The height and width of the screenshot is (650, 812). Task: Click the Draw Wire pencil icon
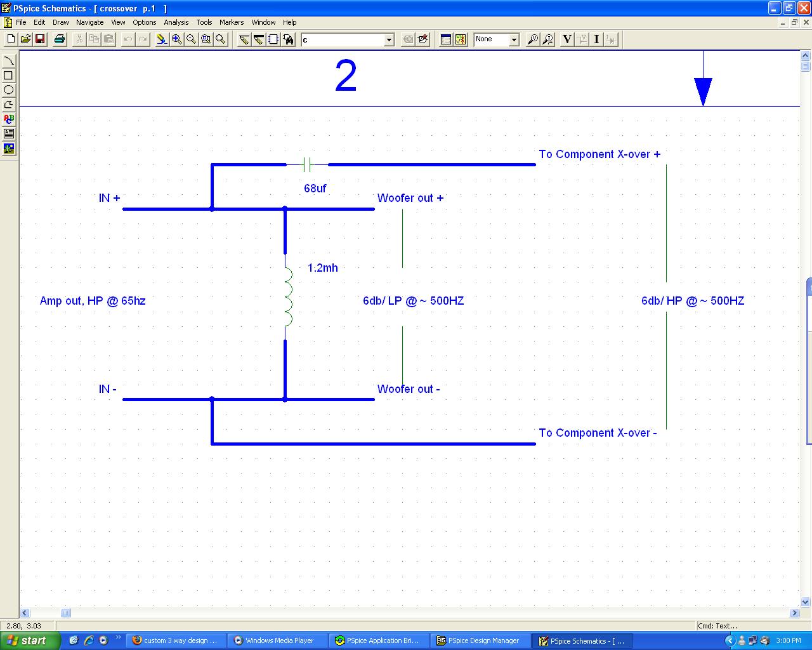tap(244, 39)
